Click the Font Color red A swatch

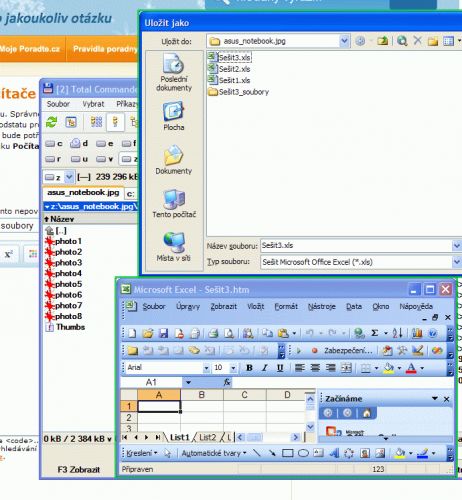click(x=411, y=368)
